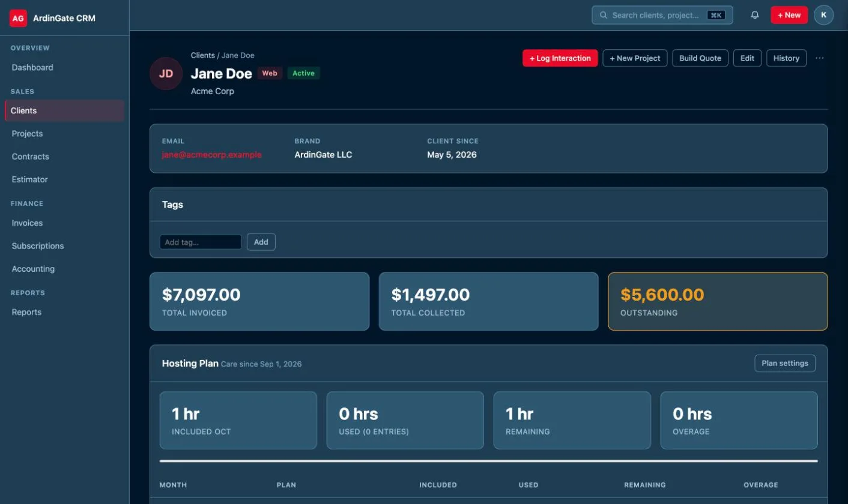
Task: Open Plan settings for the hosting plan
Action: pos(785,363)
